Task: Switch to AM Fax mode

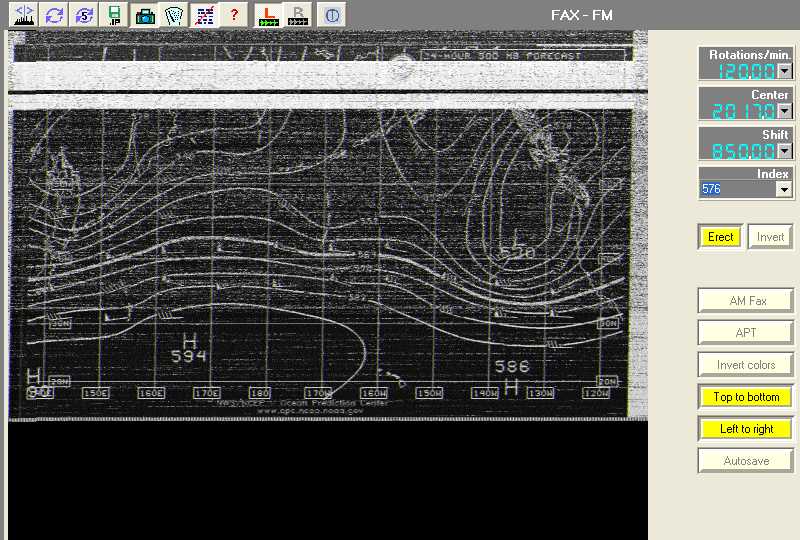Action: click(x=746, y=301)
